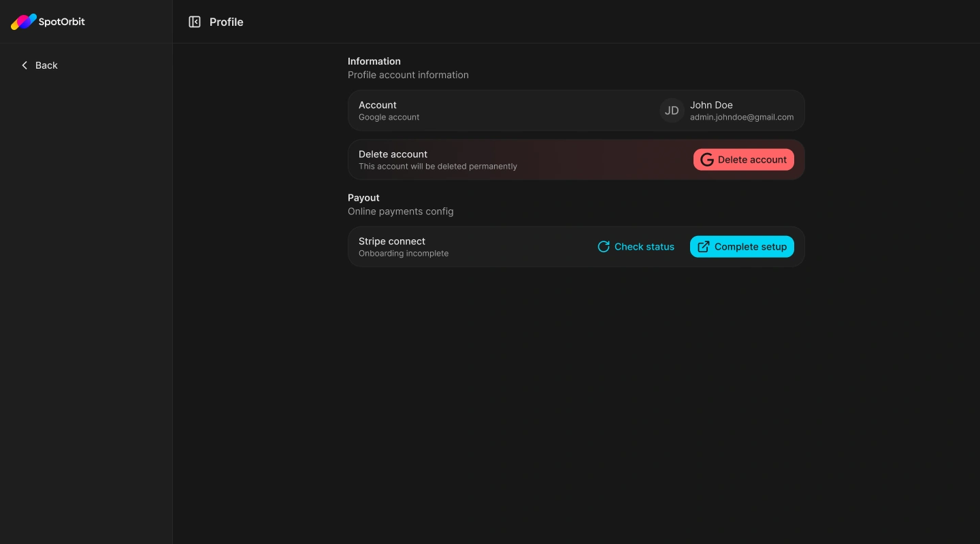This screenshot has width=980, height=544.
Task: Click the SpotOrbit logo icon
Action: click(x=24, y=22)
